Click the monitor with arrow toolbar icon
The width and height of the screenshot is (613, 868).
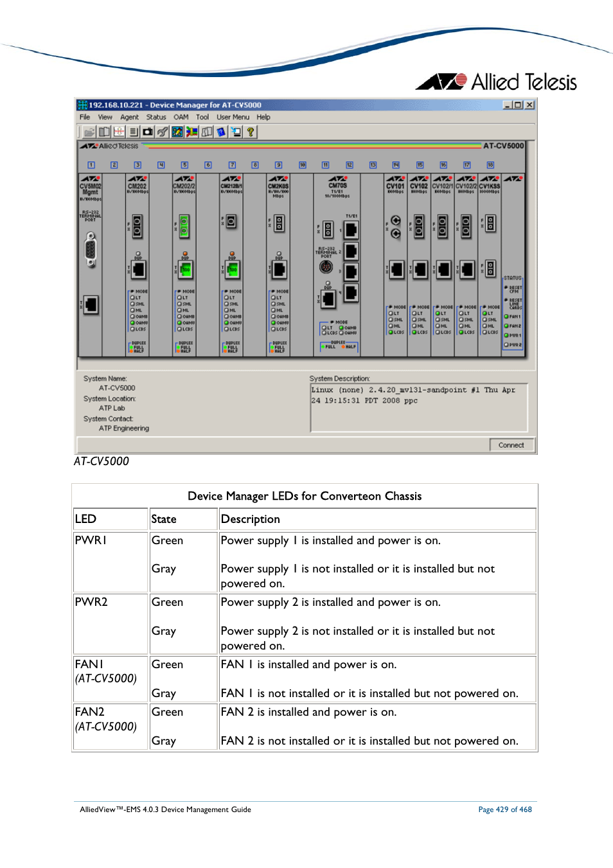point(236,132)
